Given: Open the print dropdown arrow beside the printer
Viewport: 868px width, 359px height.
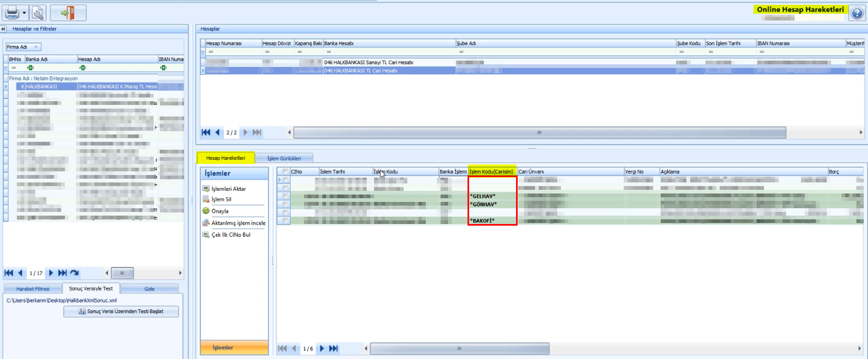Looking at the screenshot, I should (24, 13).
